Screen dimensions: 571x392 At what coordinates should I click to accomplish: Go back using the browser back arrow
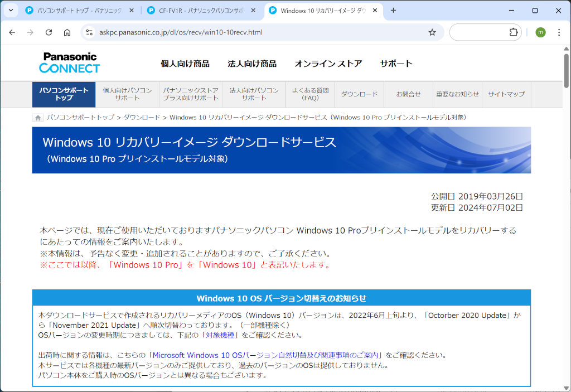click(12, 32)
